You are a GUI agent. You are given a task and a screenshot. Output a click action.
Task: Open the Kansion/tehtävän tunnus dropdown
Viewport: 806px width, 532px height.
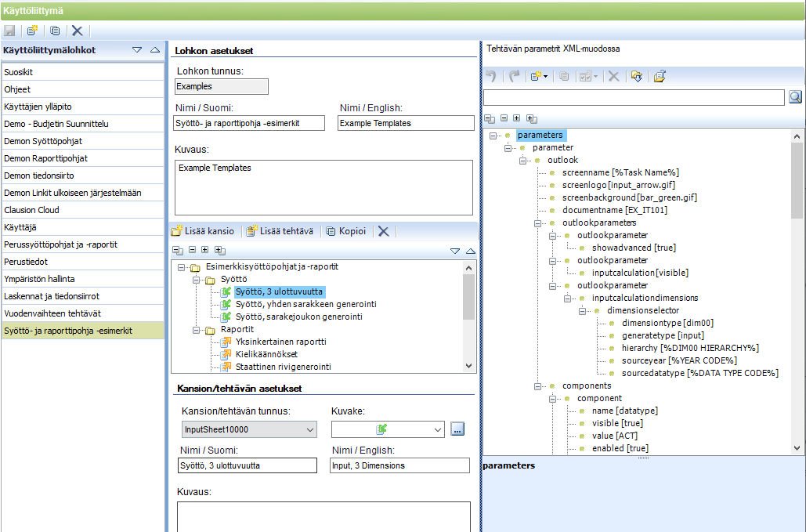310,429
